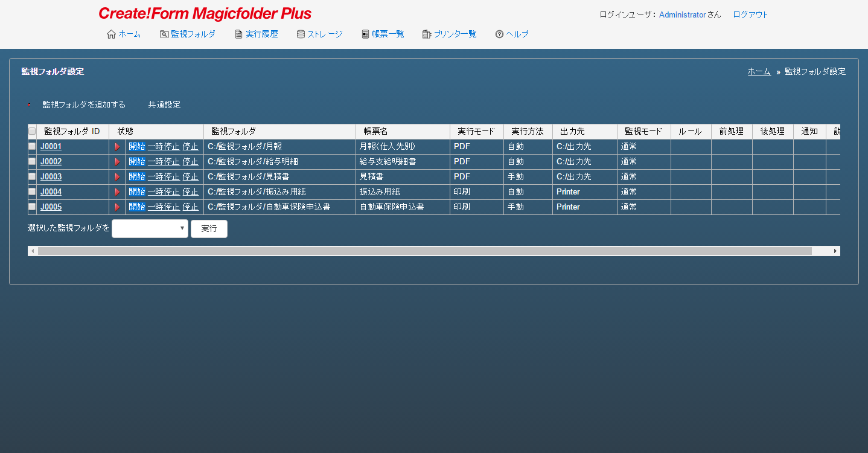Click the 監視フォルダ ID column header
This screenshot has height=453, width=868.
72,132
